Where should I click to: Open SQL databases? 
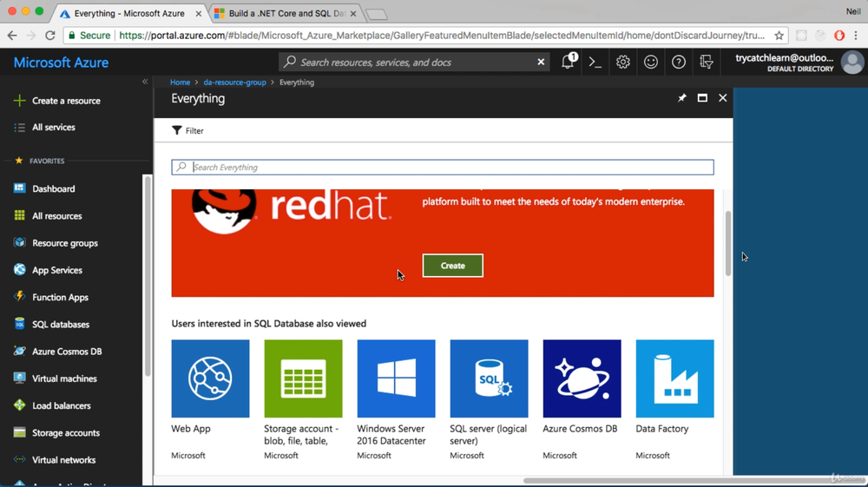tap(51, 325)
